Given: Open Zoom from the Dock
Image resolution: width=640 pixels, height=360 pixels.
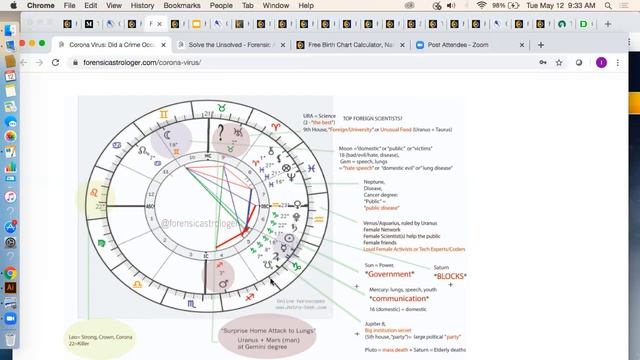Looking at the screenshot, I should coord(10,318).
